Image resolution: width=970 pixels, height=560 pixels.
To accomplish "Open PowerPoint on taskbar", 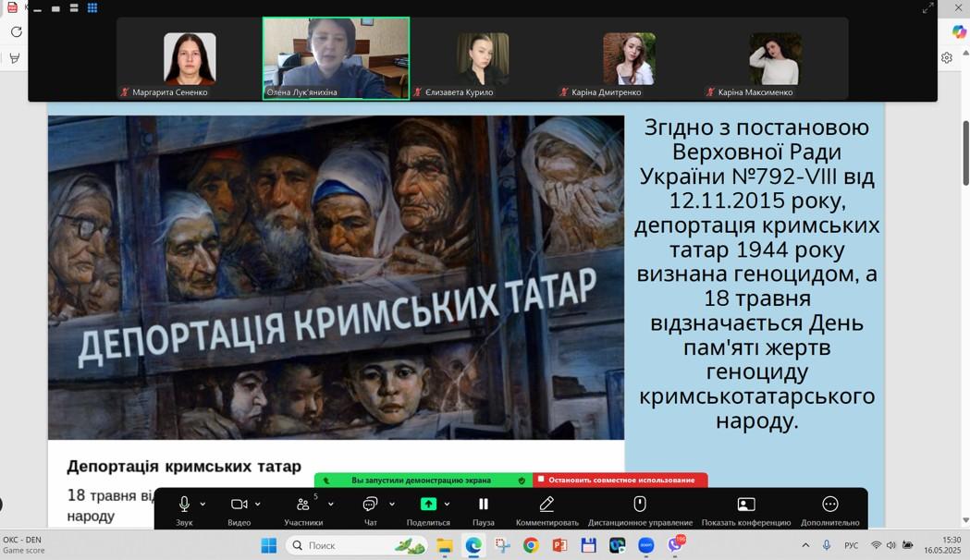I will pyautogui.click(x=559, y=546).
